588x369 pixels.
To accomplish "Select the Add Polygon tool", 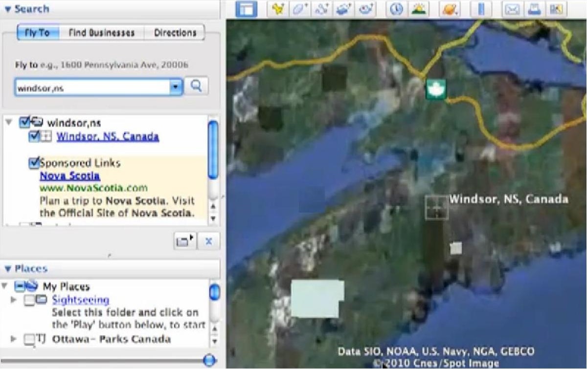I will coord(299,9).
